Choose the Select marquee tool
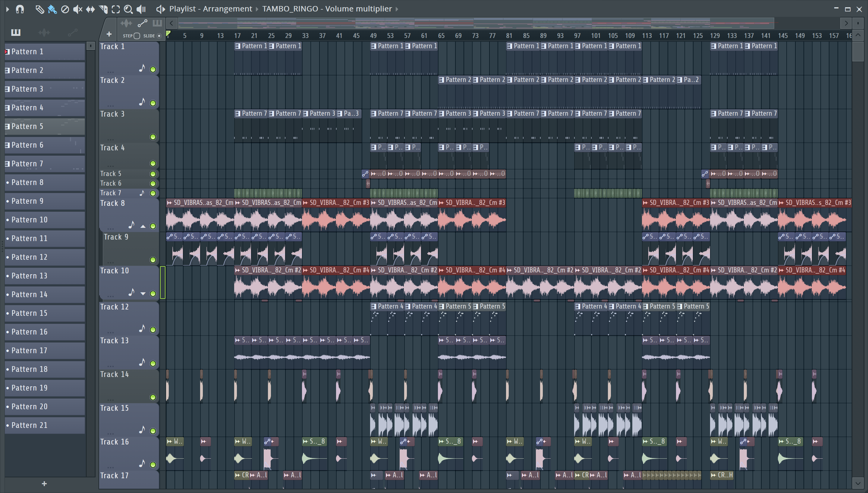This screenshot has height=493, width=868. tap(116, 9)
